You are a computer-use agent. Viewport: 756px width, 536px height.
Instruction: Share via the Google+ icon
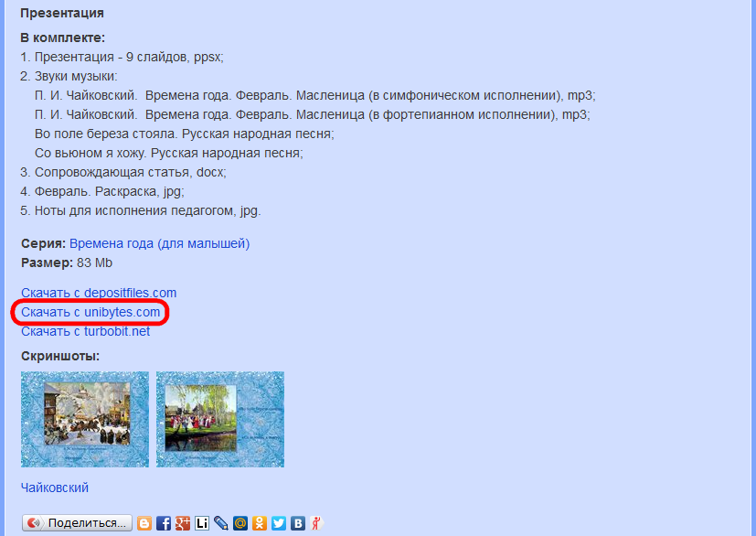pos(183,523)
